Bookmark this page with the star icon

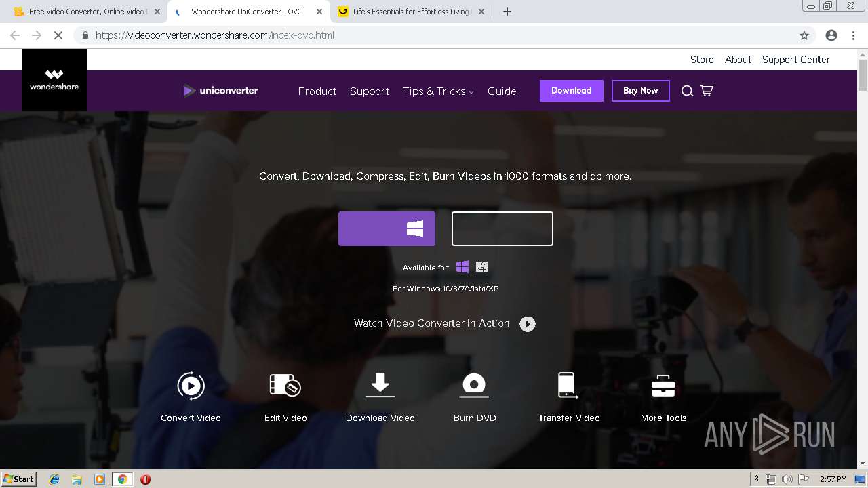click(804, 35)
